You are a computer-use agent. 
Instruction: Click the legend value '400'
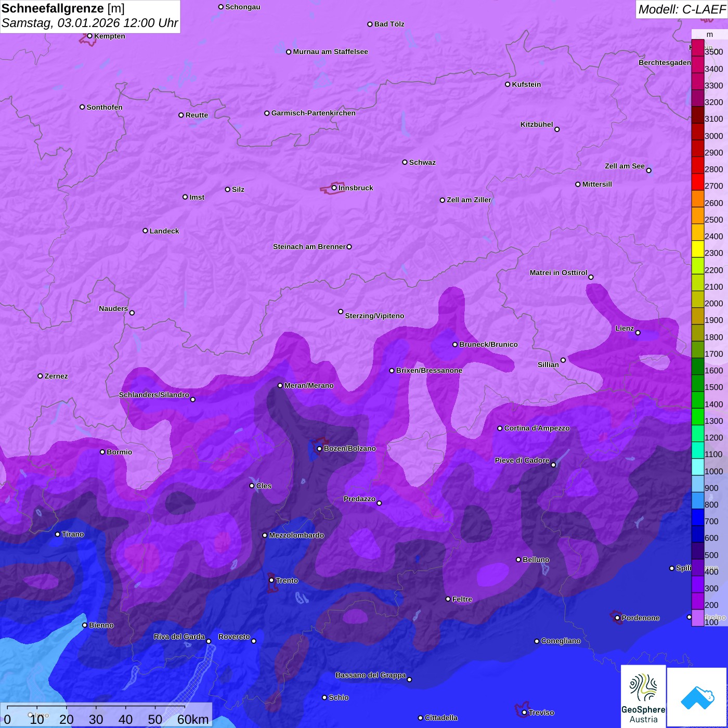pos(711,571)
